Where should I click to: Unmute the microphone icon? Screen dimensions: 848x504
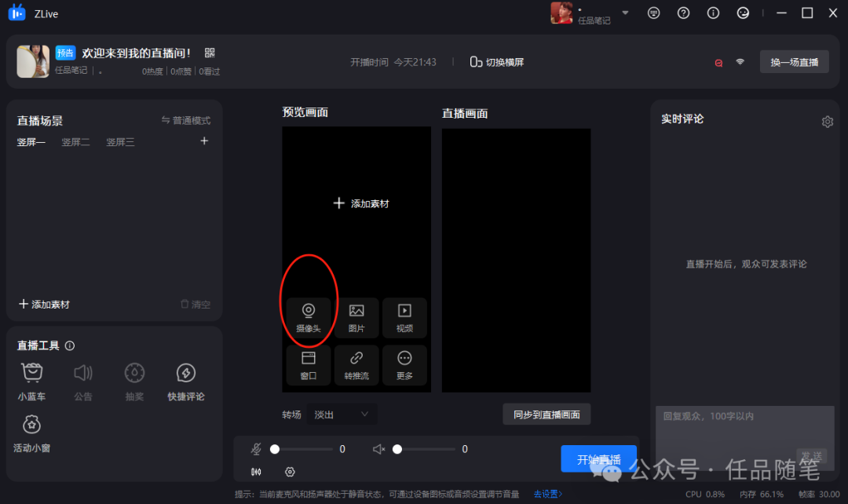click(x=255, y=449)
